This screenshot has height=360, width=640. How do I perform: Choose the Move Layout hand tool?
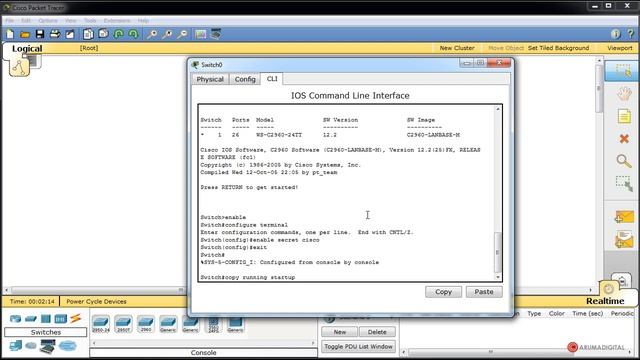[x=624, y=94]
